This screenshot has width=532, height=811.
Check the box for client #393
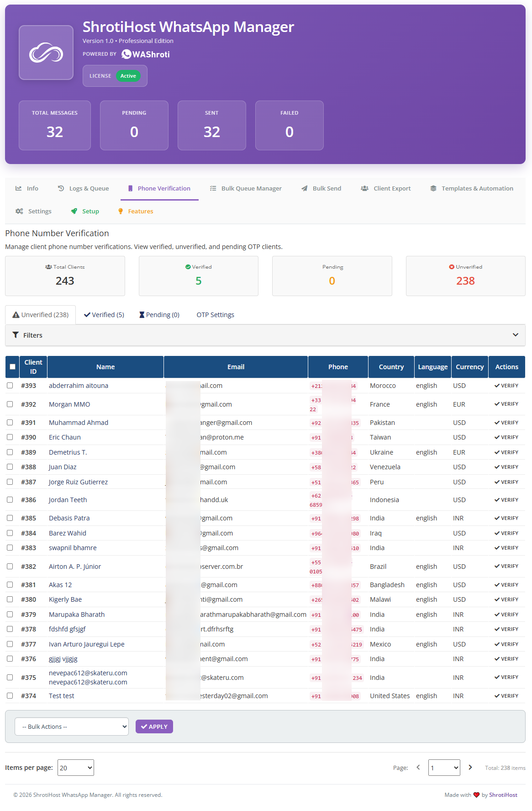(x=10, y=386)
